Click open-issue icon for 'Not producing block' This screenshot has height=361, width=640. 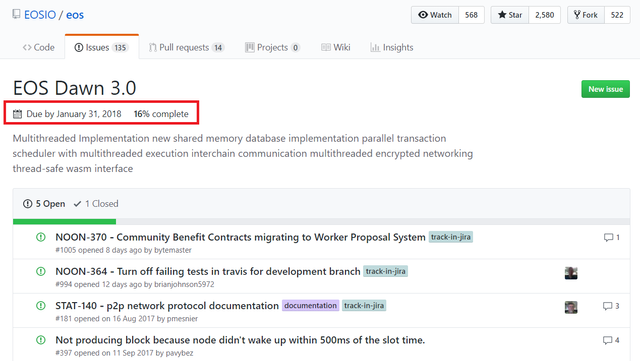[41, 340]
